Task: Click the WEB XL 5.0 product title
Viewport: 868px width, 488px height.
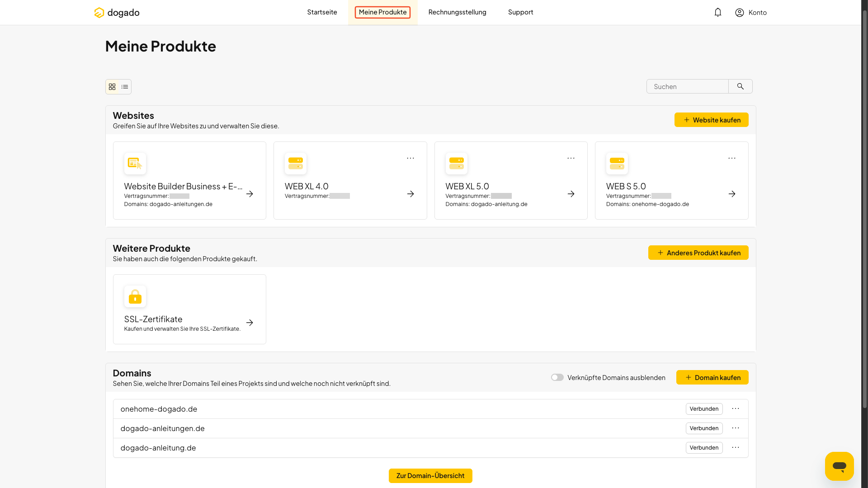Action: pyautogui.click(x=467, y=186)
